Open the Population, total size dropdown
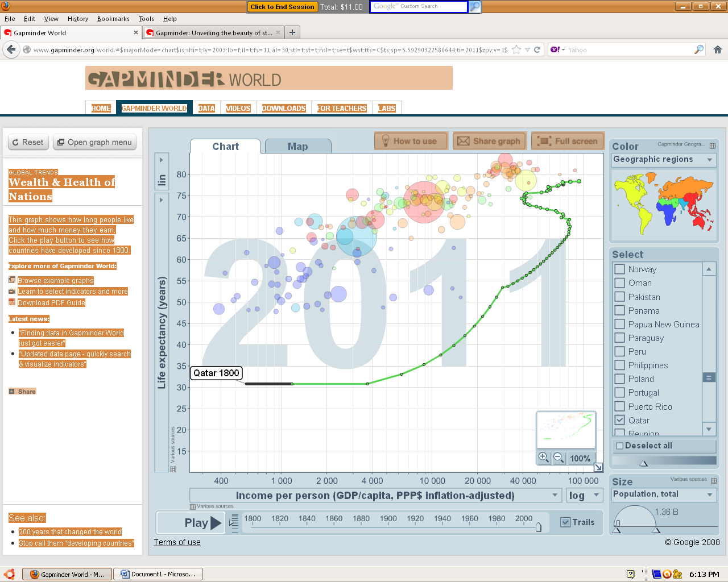Viewport: 728px width, 582px height. point(664,494)
